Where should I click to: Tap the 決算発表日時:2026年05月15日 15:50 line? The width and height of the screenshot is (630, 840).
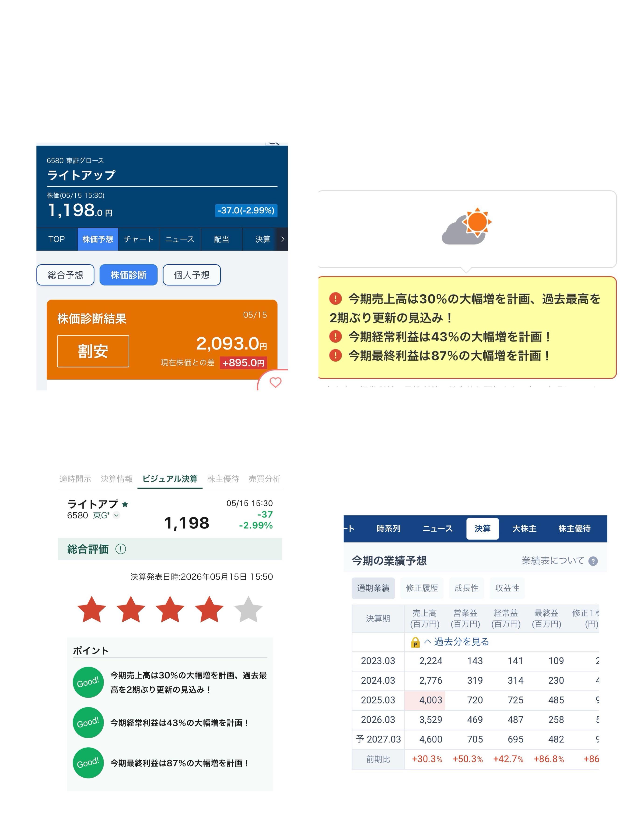pyautogui.click(x=202, y=577)
